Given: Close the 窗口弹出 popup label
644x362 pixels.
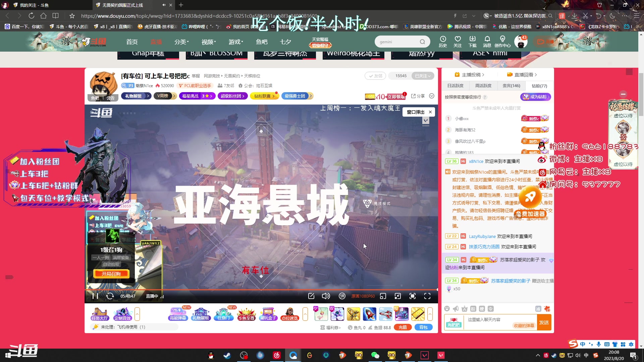Looking at the screenshot, I should click(430, 112).
